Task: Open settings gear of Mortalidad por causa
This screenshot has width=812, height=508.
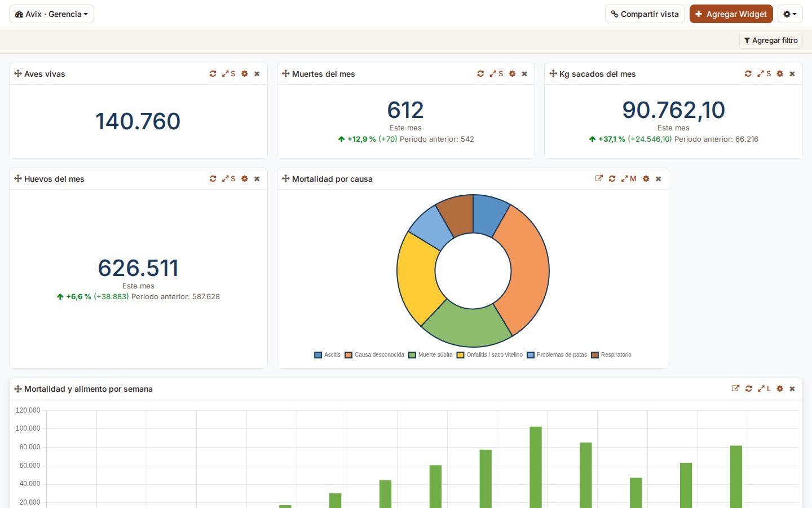Action: click(x=646, y=179)
